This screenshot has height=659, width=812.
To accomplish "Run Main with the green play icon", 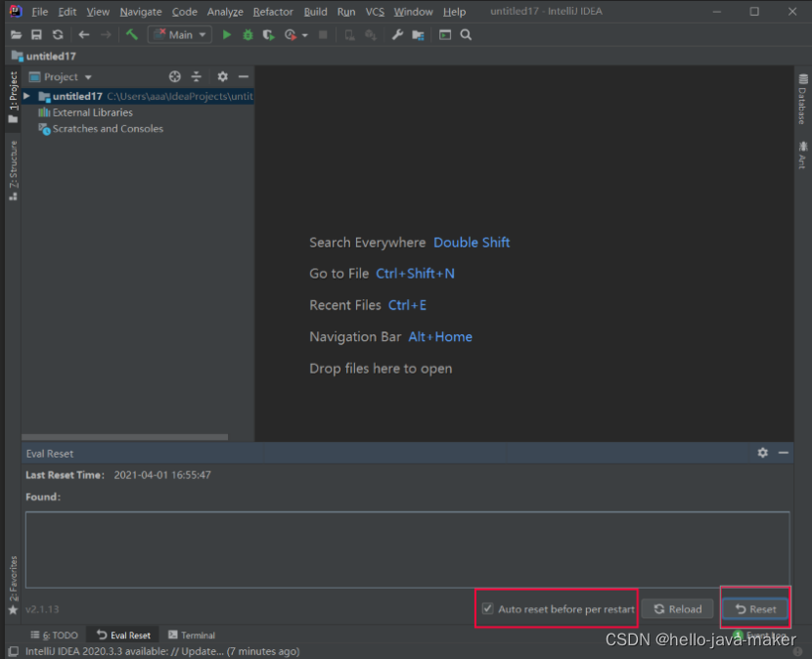I will pyautogui.click(x=226, y=34).
